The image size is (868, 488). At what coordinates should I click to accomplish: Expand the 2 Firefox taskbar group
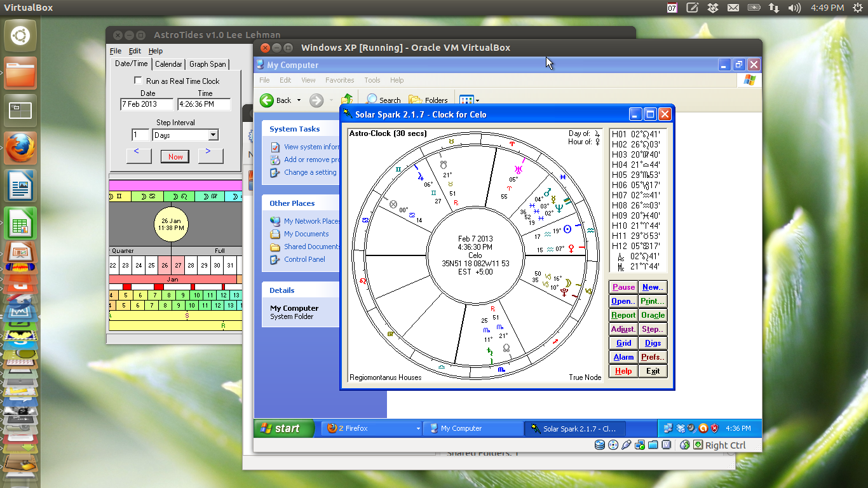tap(419, 428)
